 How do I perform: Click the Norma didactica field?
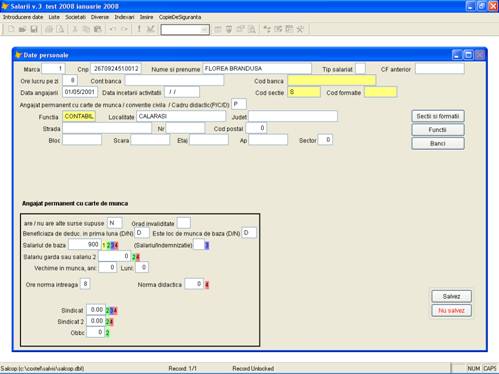[x=194, y=284]
